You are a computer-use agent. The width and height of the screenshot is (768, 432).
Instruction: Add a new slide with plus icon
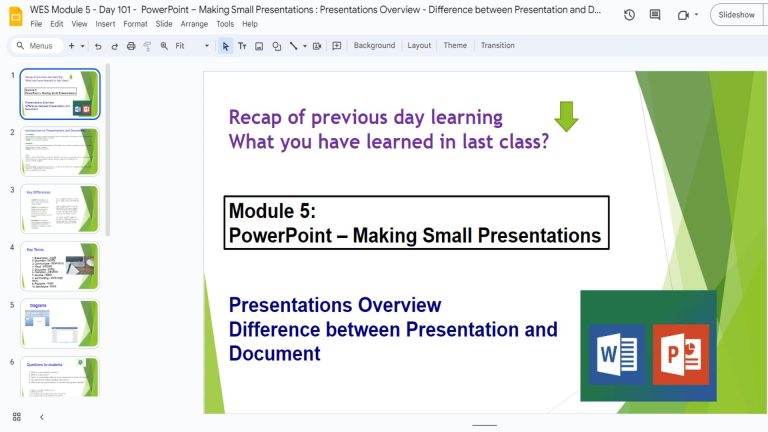tap(72, 46)
